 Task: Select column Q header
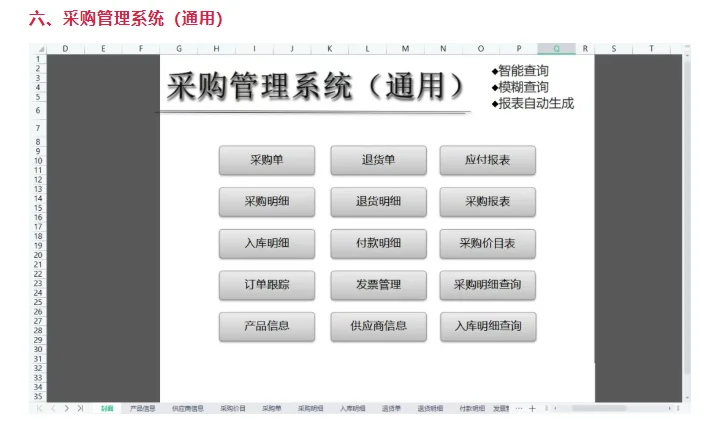556,49
